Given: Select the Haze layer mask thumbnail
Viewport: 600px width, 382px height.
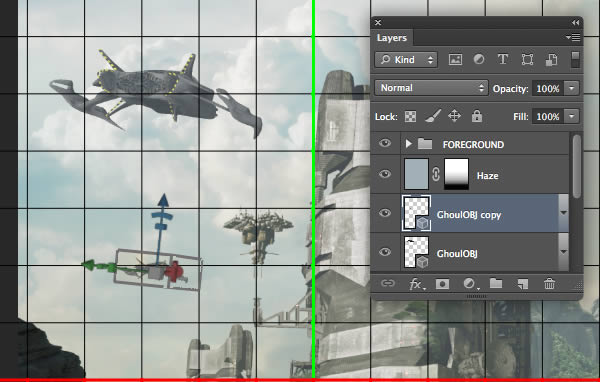Looking at the screenshot, I should tap(456, 175).
